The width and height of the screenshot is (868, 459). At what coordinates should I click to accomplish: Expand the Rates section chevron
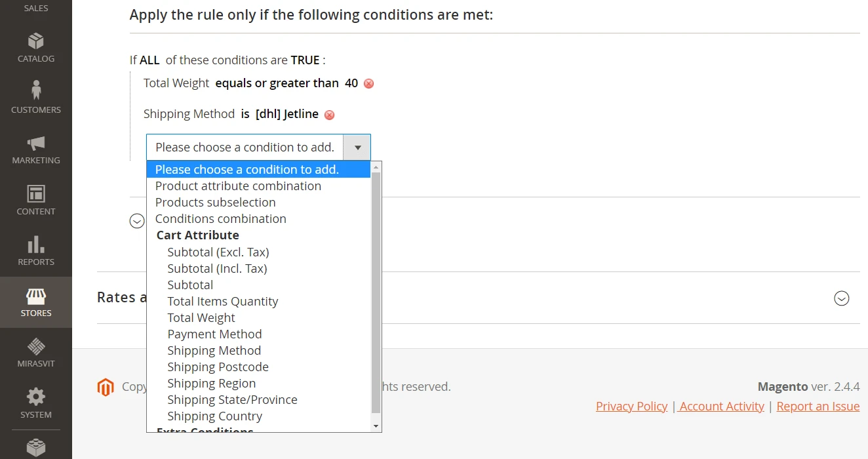click(x=841, y=298)
